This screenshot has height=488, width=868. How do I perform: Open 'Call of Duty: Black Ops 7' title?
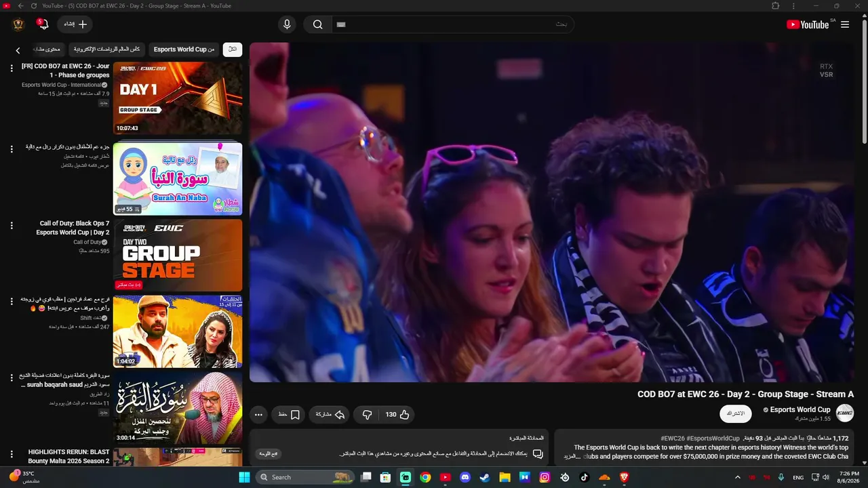coord(73,228)
